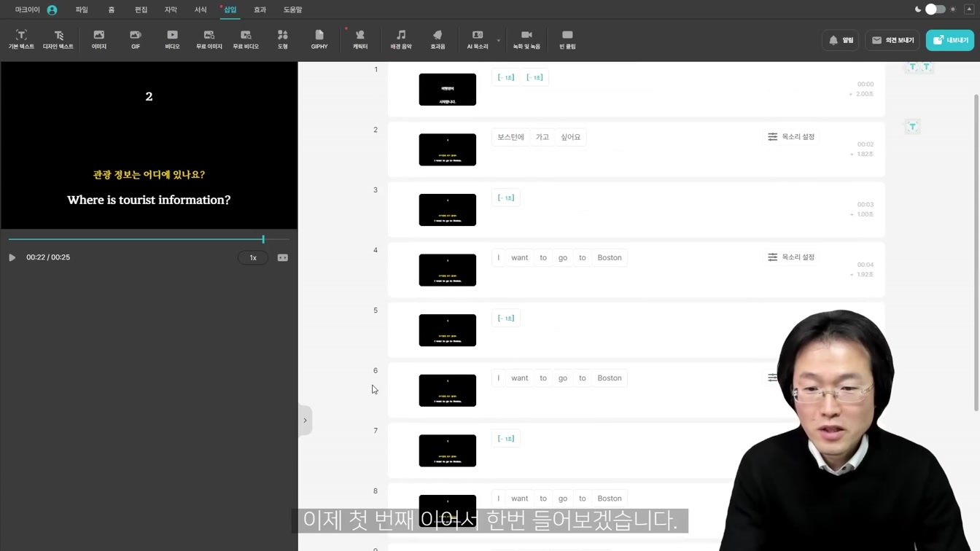This screenshot has height=551, width=980.
Task: Click the clip list vertical scrollbar
Action: tap(976, 252)
